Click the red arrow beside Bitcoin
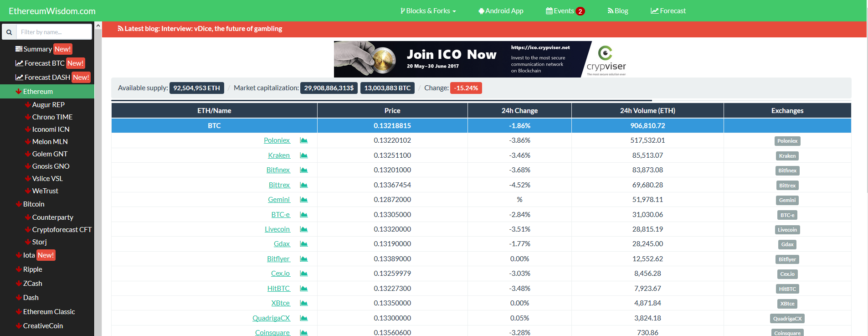 (x=19, y=204)
